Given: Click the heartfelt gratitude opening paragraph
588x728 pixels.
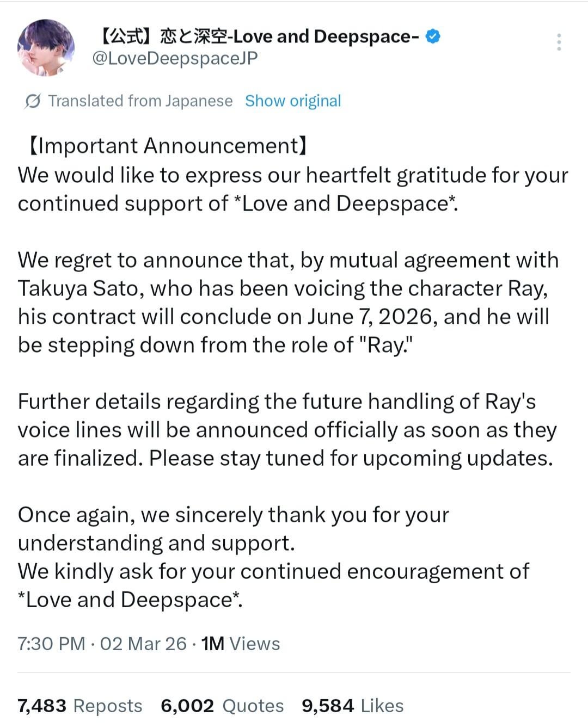Looking at the screenshot, I should (292, 189).
